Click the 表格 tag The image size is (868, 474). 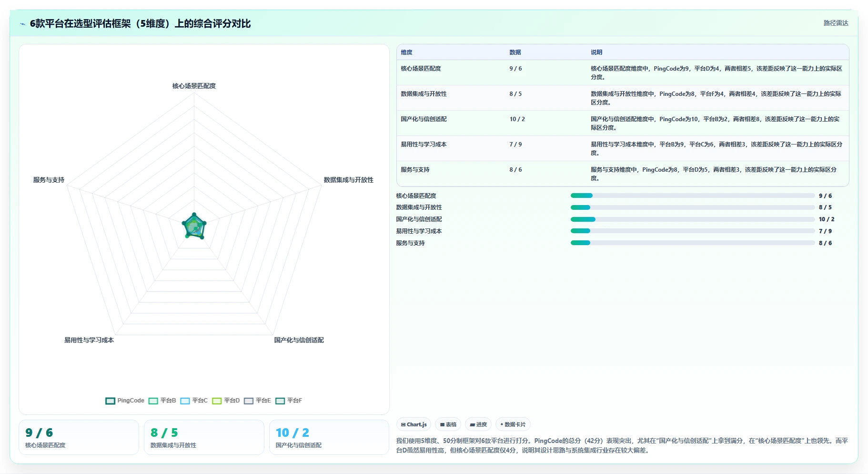click(x=448, y=424)
